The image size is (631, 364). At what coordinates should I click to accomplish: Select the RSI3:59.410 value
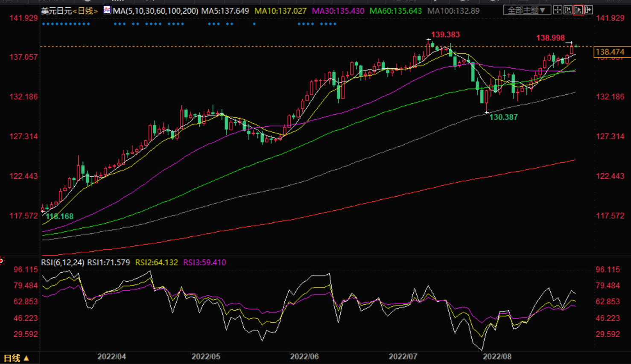click(x=204, y=262)
